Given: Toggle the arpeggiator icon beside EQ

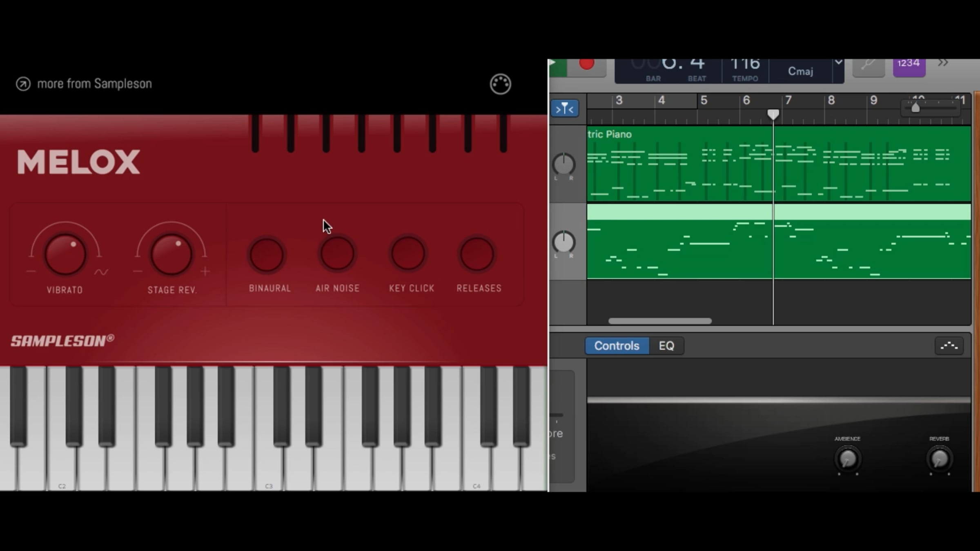Looking at the screenshot, I should point(949,346).
